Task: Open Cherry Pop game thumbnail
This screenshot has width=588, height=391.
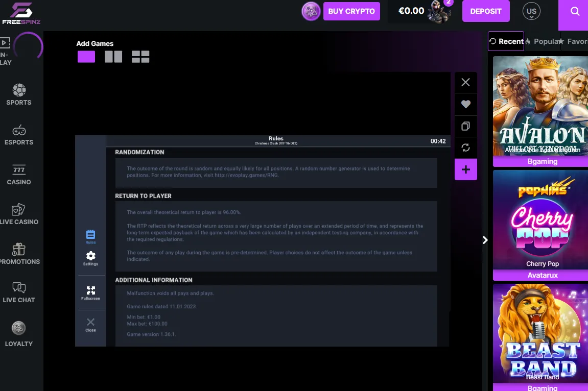Action: click(540, 220)
